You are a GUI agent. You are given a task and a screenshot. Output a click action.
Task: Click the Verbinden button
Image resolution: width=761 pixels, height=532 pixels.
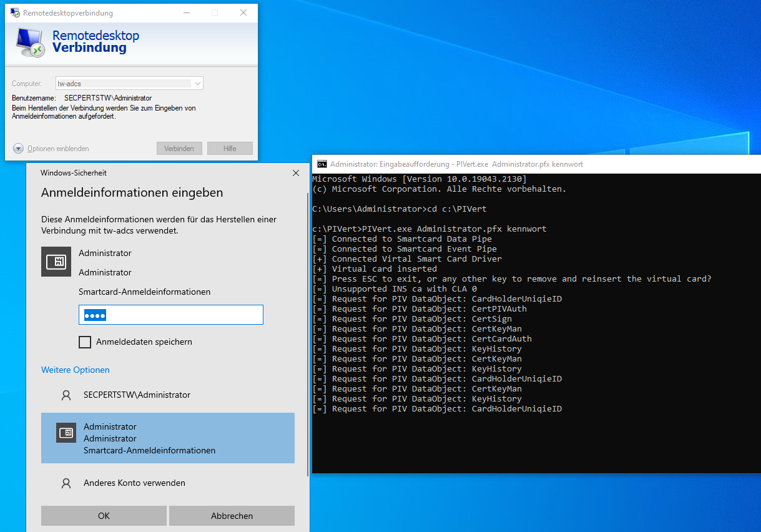coord(179,149)
